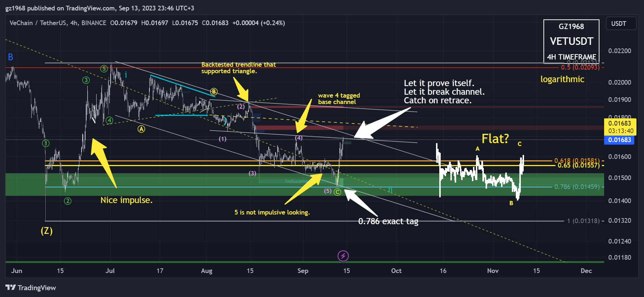
Task: Select the 'Backtested trendline' annotation
Action: click(x=238, y=68)
